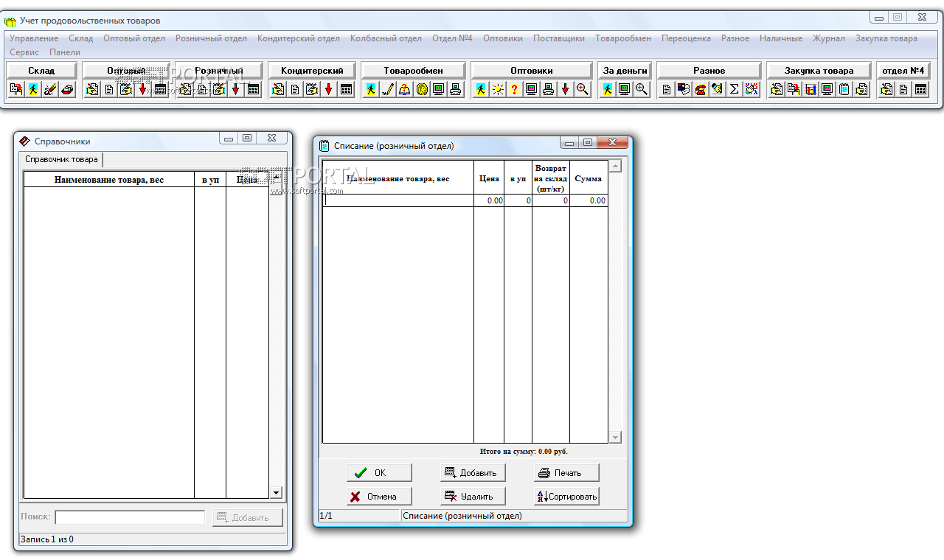
Task: Click the running man icon under За деньги
Action: [608, 89]
